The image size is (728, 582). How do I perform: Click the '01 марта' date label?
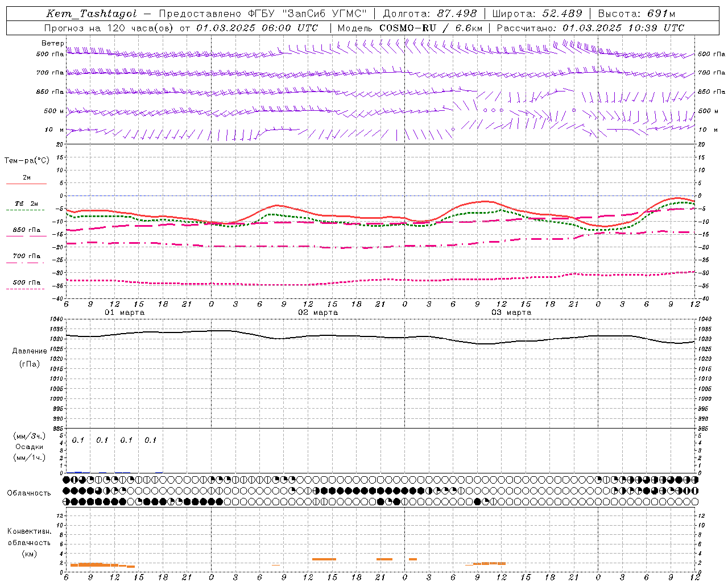125,313
